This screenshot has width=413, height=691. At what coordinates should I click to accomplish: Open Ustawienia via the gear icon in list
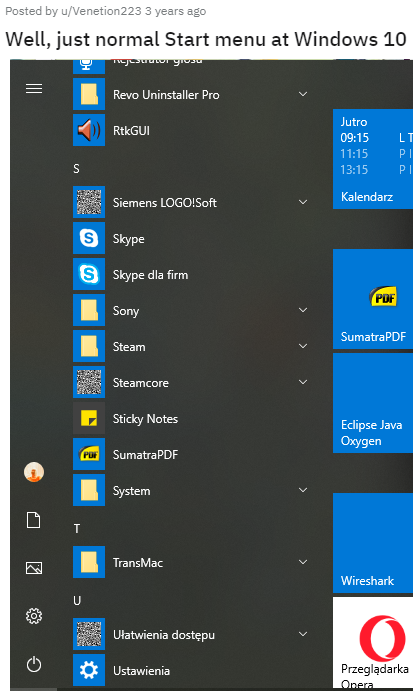(x=89, y=670)
